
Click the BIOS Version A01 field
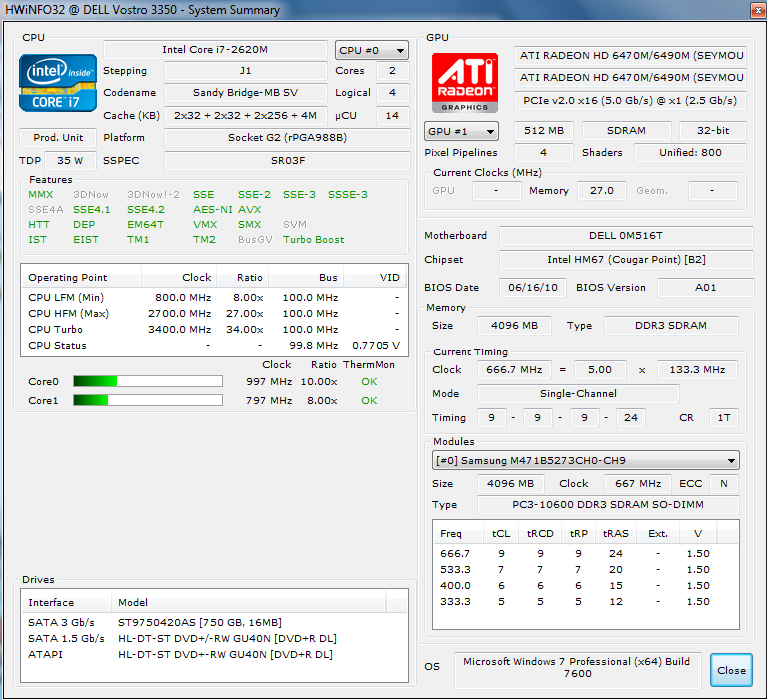[705, 288]
